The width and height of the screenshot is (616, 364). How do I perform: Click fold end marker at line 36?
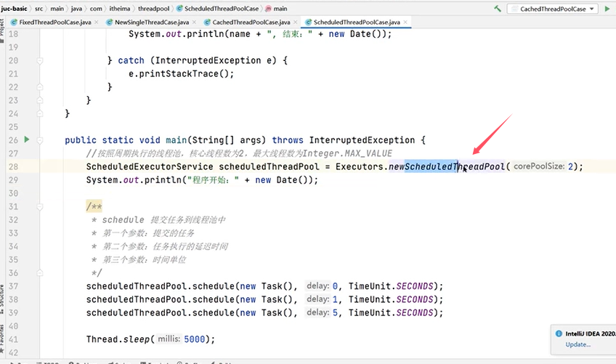[40, 272]
